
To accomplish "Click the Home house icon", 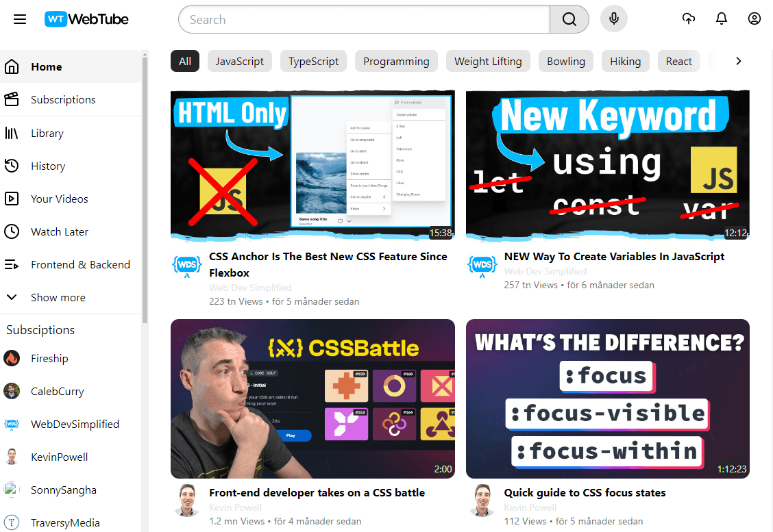I will 12,66.
